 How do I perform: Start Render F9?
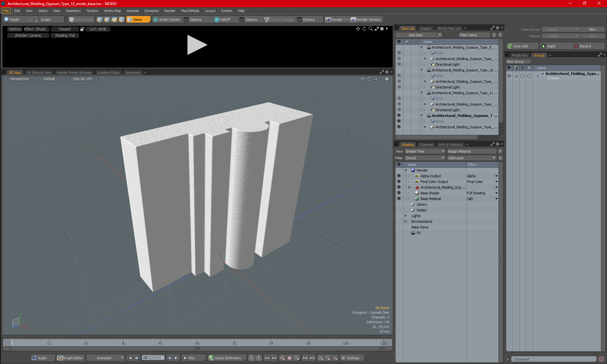coord(337,20)
